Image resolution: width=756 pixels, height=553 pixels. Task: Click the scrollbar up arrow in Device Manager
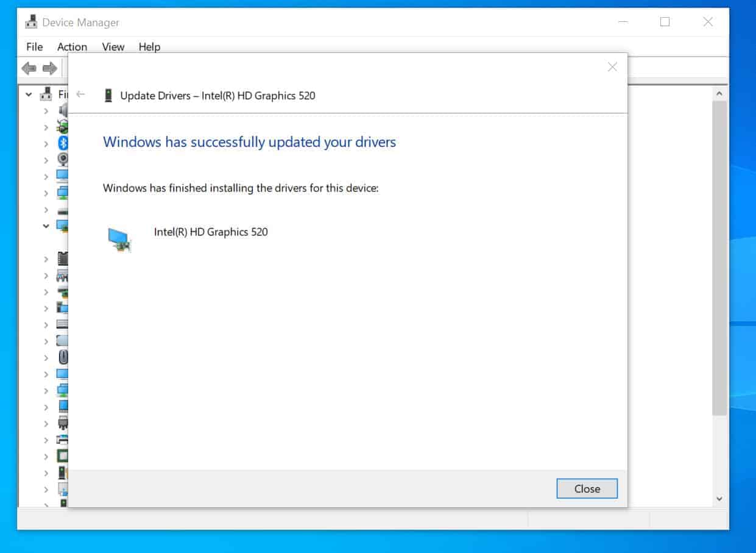719,94
